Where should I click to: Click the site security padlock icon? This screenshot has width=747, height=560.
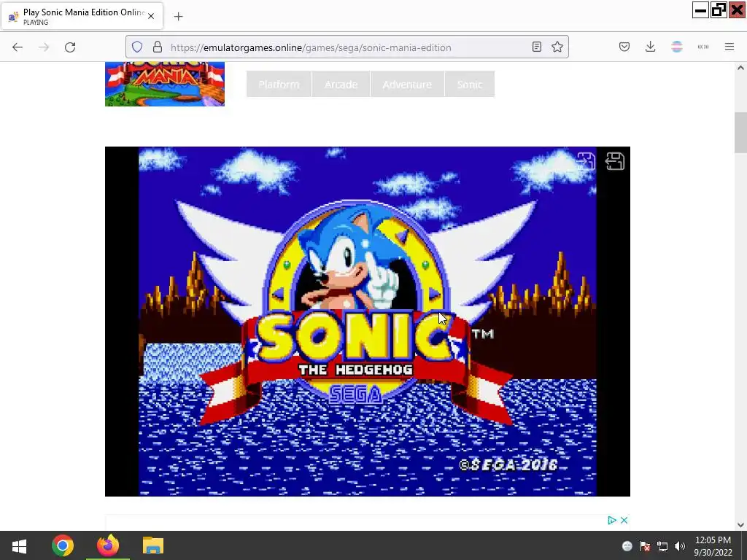[x=158, y=47]
